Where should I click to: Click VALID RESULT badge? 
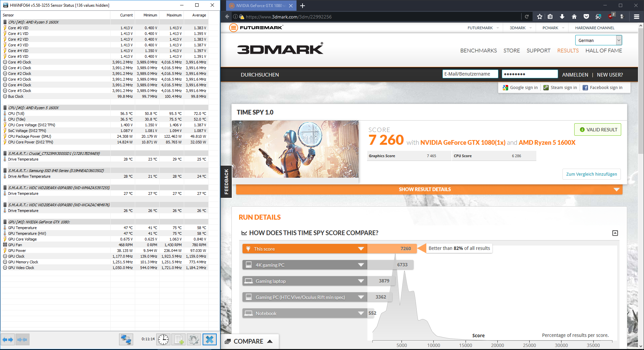click(598, 130)
